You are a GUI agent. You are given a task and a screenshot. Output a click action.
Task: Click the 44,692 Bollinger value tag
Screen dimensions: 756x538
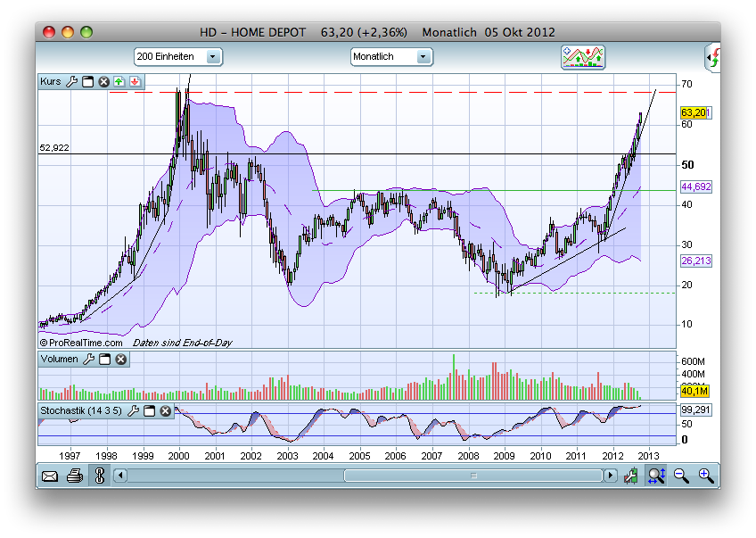696,186
